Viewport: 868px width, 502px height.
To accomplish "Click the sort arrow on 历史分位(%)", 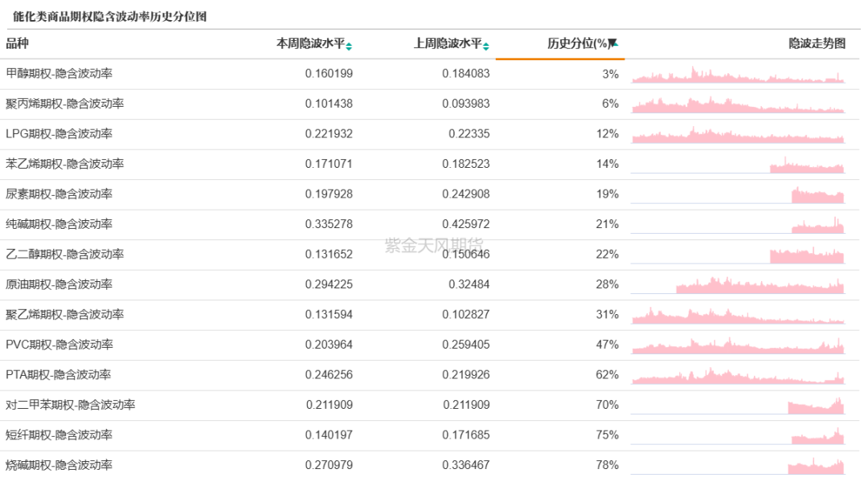I will (612, 44).
